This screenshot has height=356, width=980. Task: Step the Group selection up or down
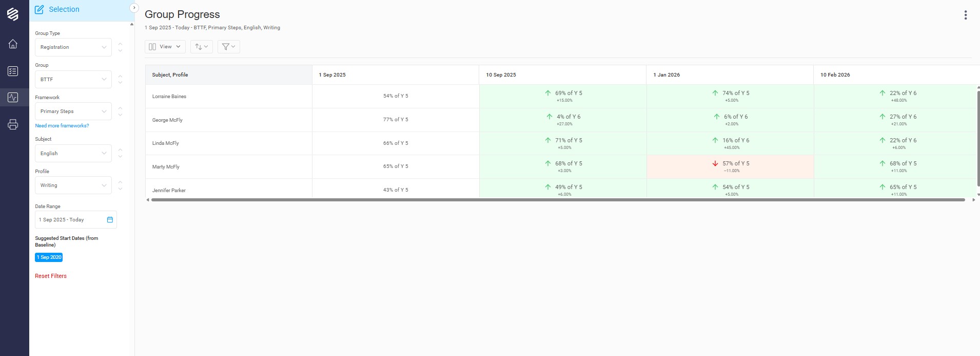pos(120,80)
